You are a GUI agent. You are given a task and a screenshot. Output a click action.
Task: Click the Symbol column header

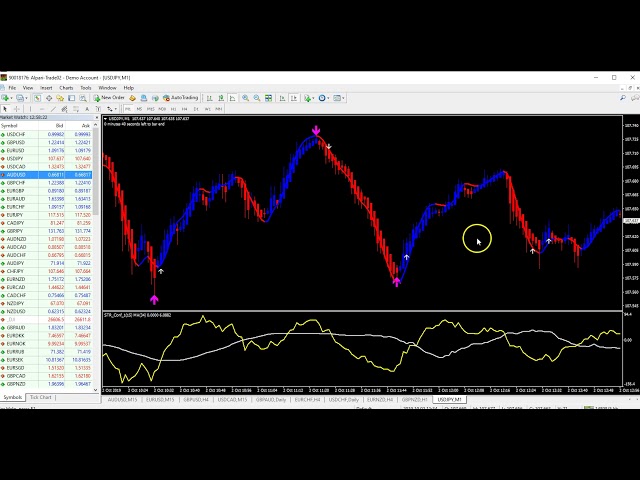click(x=12, y=125)
